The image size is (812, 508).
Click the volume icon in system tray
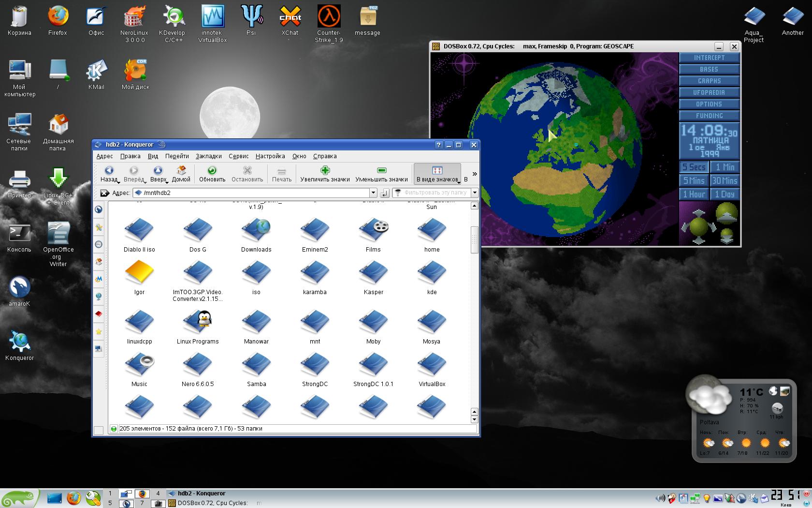pos(660,498)
